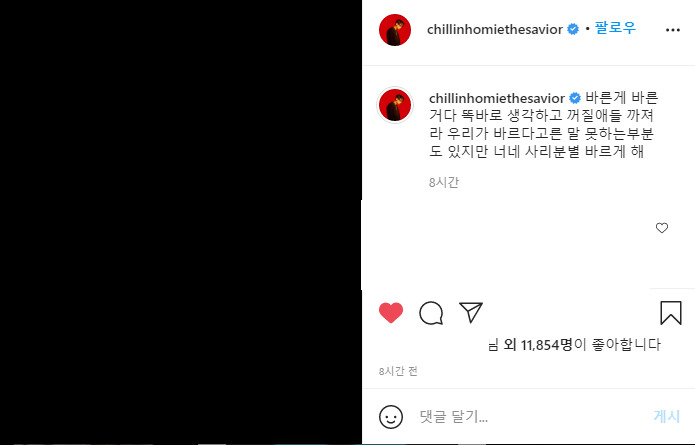View 11,854명 likes list
Image resolution: width=695 pixels, height=445 pixels.
547,344
